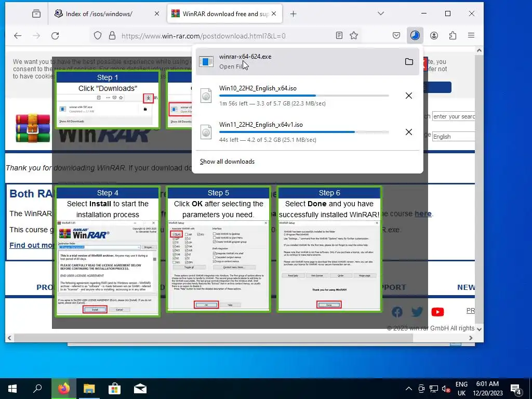Click the Win11_22H2_English_x64v1.iso file name
This screenshot has height=399, width=532.
tap(261, 125)
